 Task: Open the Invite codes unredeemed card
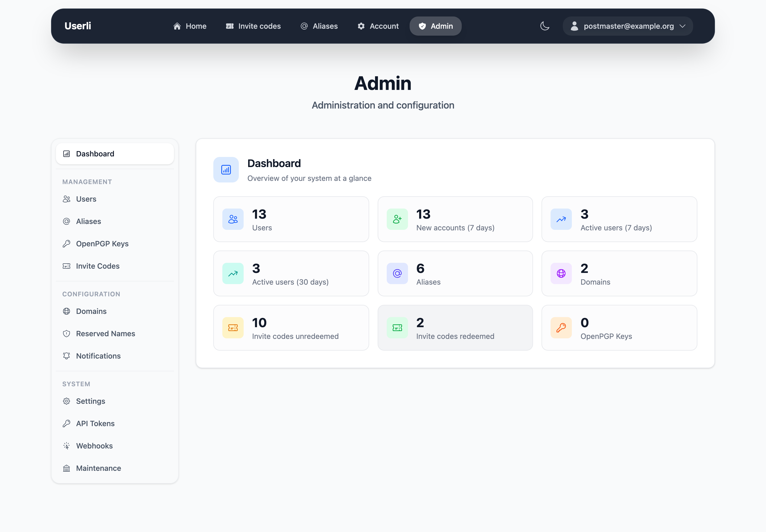pos(291,328)
